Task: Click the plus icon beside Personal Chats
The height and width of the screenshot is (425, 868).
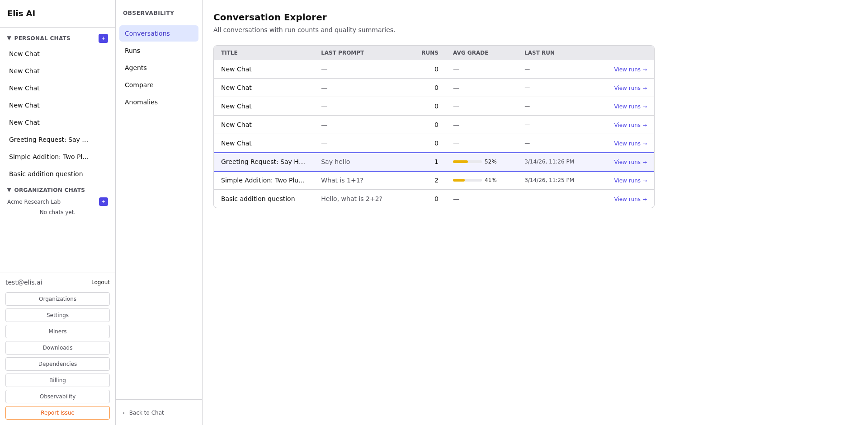Action: pos(103,38)
